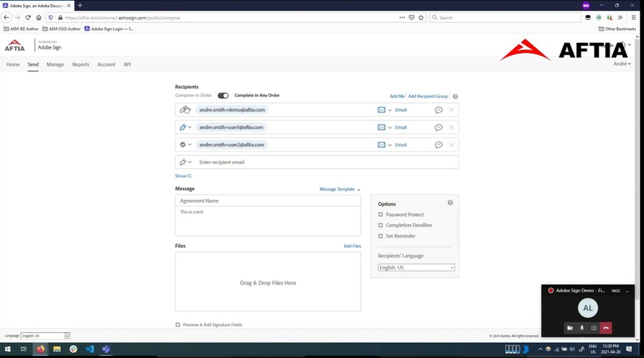
Task: Click email authentication icon for andre.smith+demo
Action: point(381,110)
